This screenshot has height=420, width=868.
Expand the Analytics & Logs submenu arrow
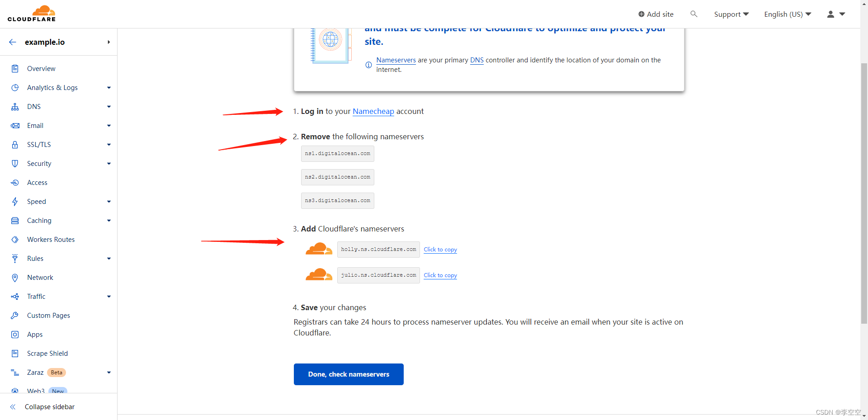tap(109, 88)
